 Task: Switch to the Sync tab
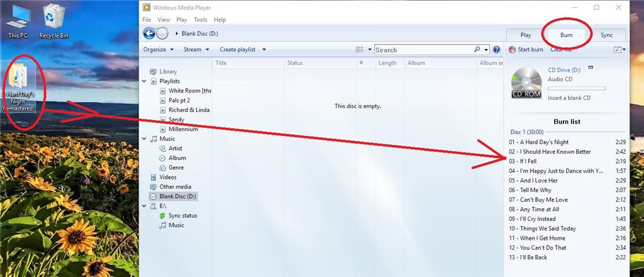click(x=607, y=35)
